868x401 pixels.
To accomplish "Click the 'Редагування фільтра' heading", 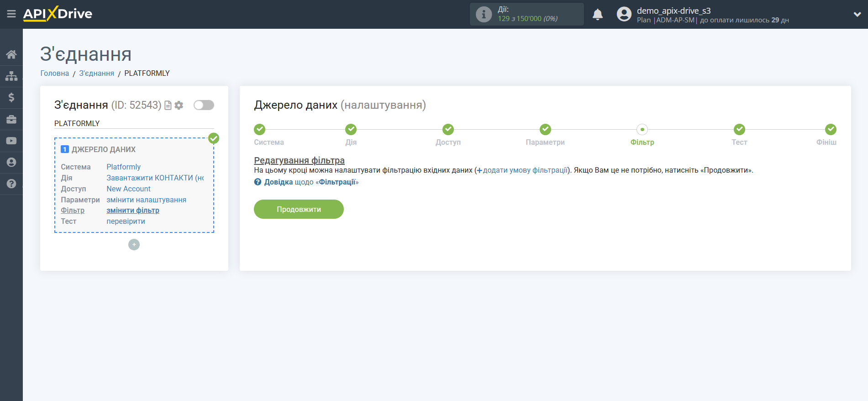I will (299, 160).
